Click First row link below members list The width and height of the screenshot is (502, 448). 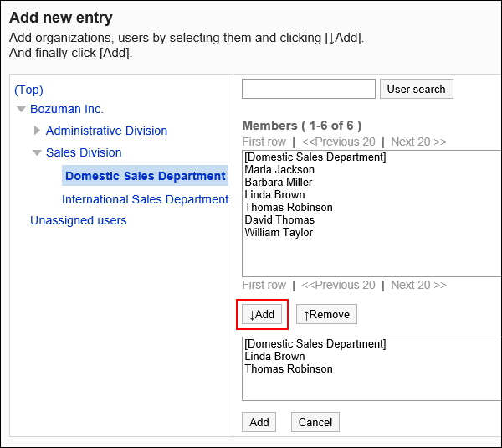point(264,285)
